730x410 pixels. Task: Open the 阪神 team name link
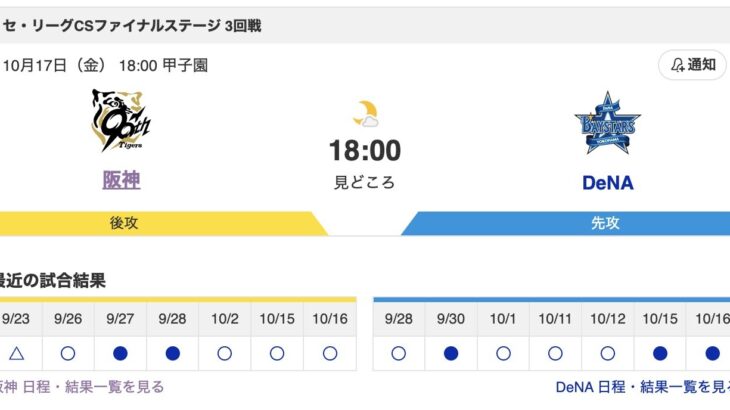(x=121, y=181)
